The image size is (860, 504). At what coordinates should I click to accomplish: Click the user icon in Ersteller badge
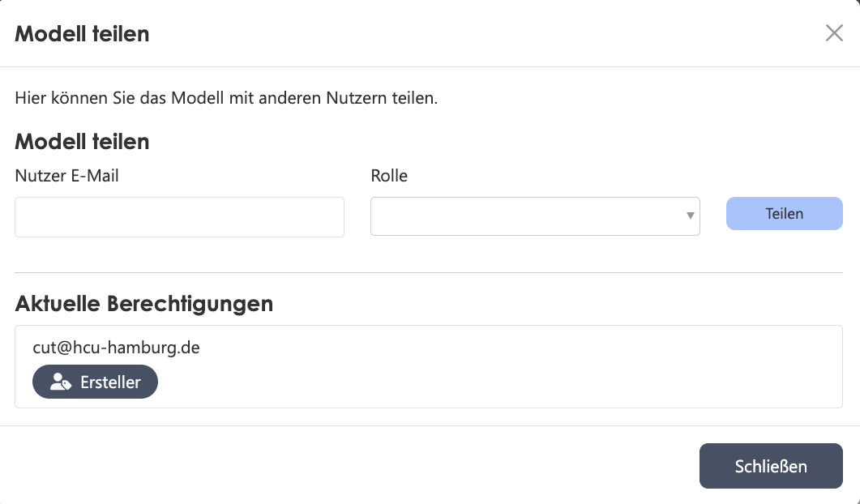[x=60, y=382]
